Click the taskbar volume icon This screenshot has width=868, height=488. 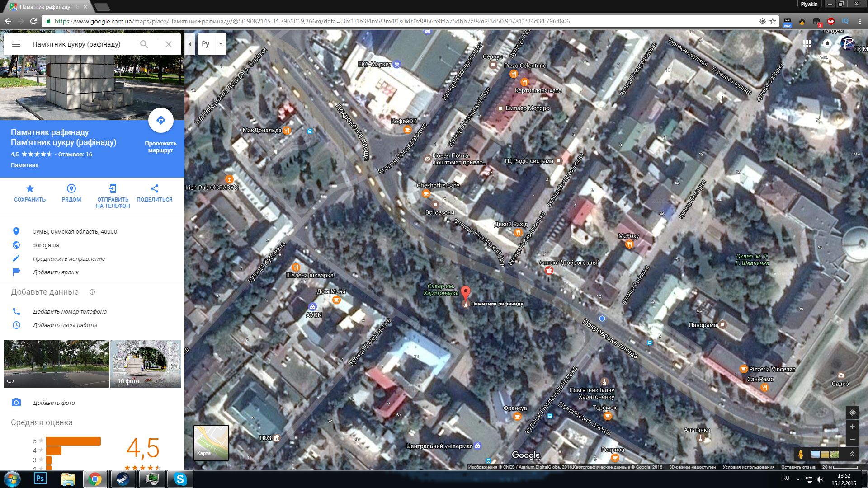click(x=821, y=479)
